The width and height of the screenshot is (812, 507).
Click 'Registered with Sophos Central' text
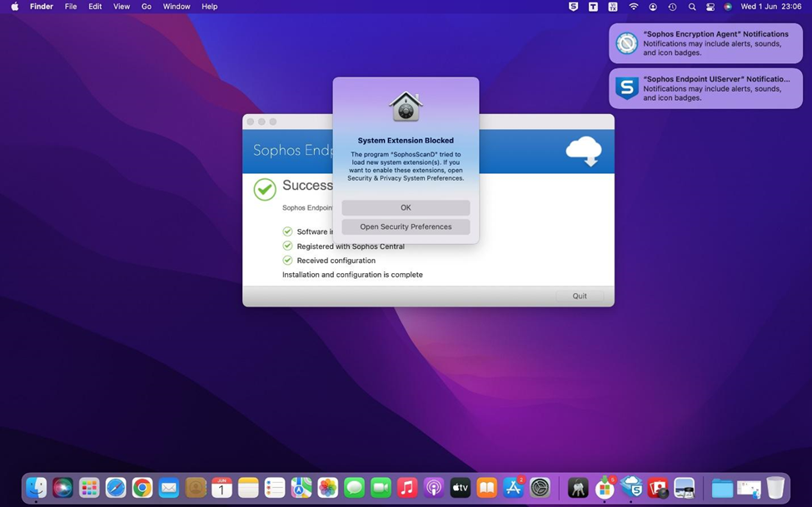click(351, 246)
